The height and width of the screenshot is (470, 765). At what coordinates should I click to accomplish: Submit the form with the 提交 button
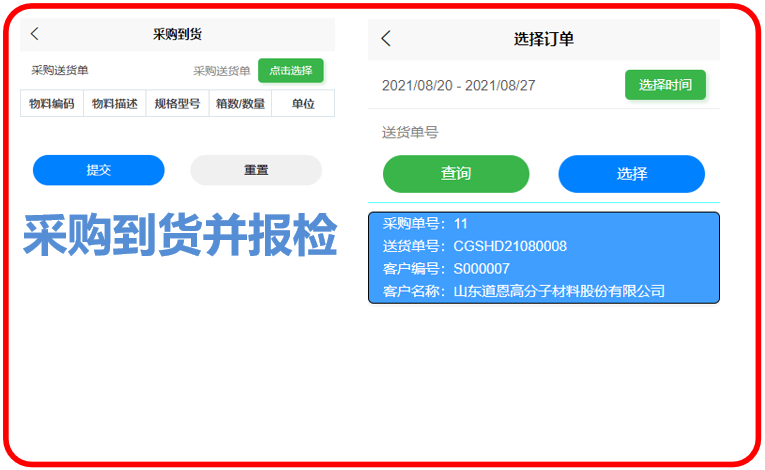coord(98,170)
